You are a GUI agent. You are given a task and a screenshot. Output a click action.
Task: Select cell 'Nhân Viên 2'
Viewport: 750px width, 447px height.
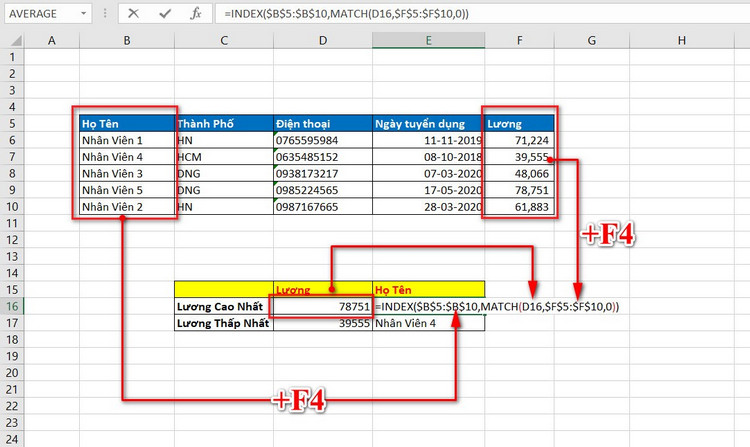[127, 207]
